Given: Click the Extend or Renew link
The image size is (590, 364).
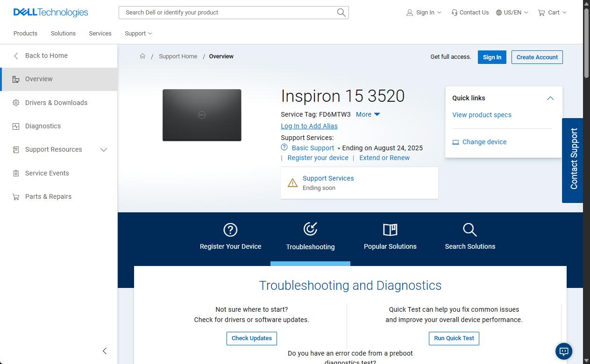Looking at the screenshot, I should pyautogui.click(x=384, y=158).
